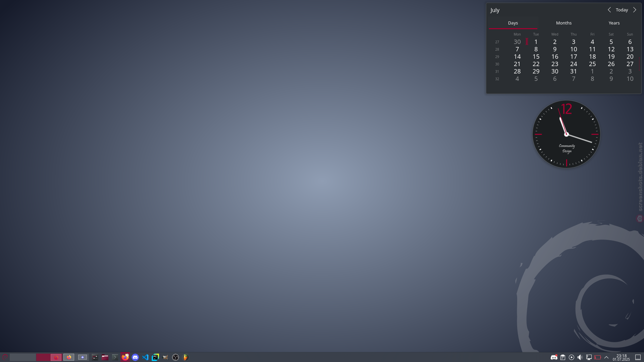The image size is (644, 362).
Task: Open the media player tray icon
Action: click(572, 357)
